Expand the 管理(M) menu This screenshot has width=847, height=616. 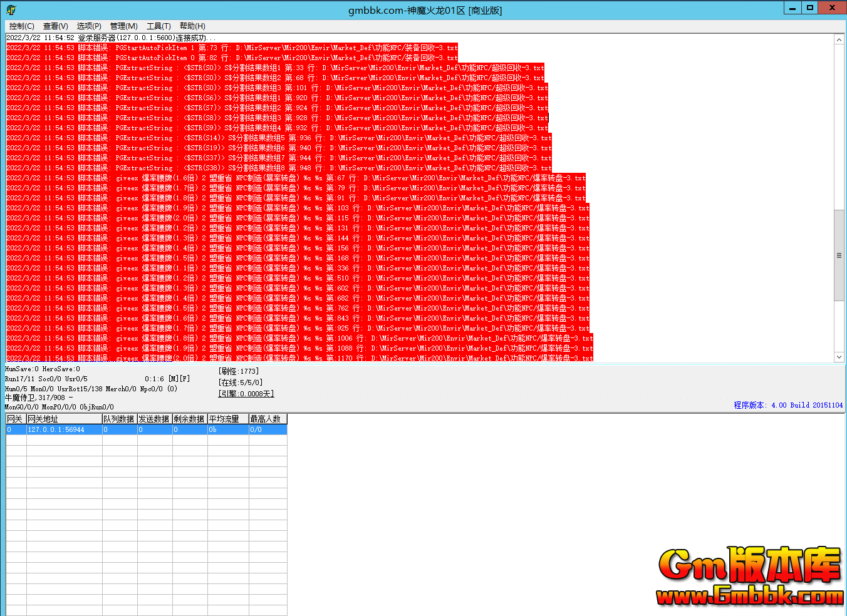tap(123, 26)
